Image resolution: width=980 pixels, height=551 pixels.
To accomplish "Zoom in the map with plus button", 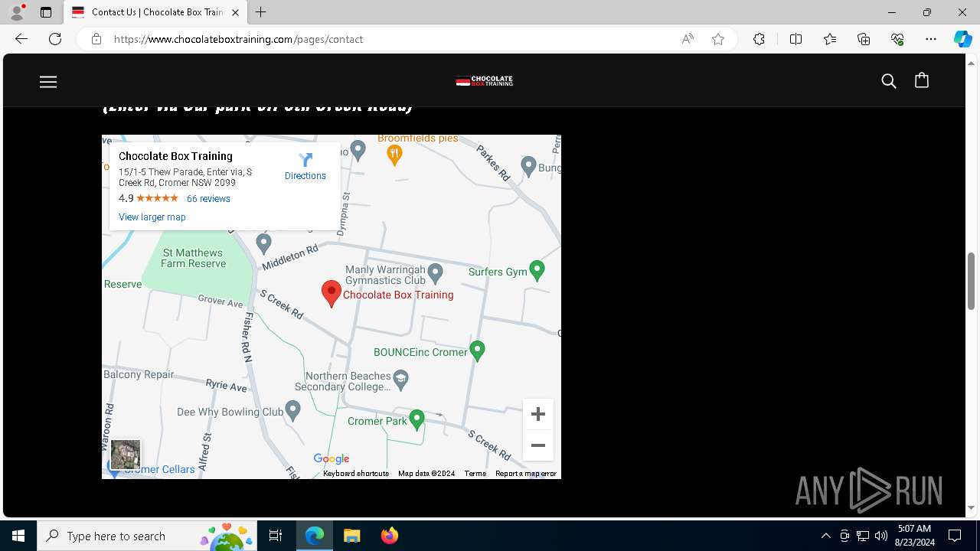I will (x=538, y=414).
